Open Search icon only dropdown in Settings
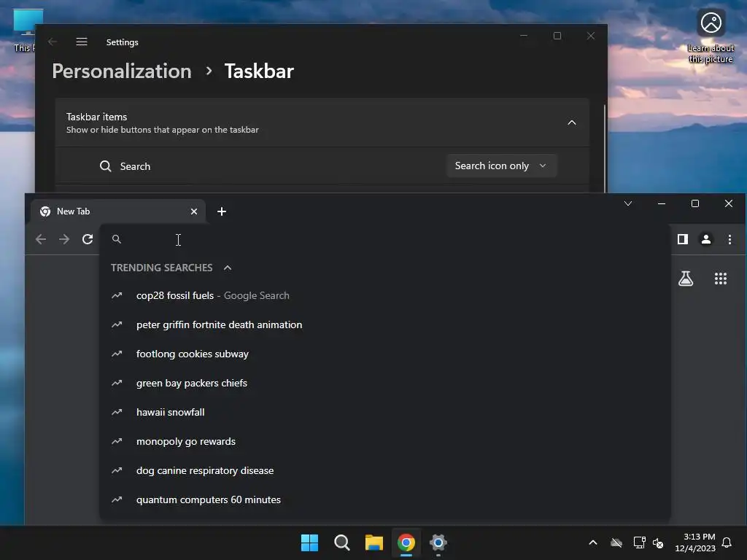747x560 pixels. coord(501,166)
